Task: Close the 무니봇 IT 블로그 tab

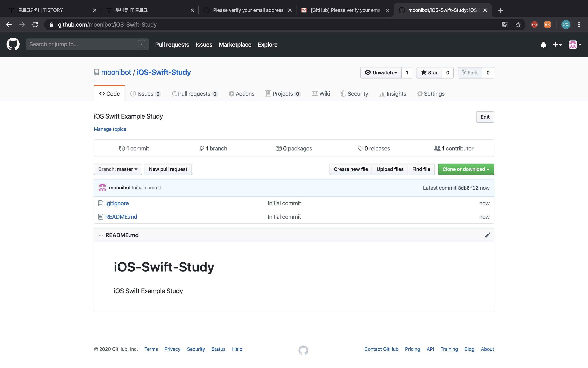Action: coord(192,10)
